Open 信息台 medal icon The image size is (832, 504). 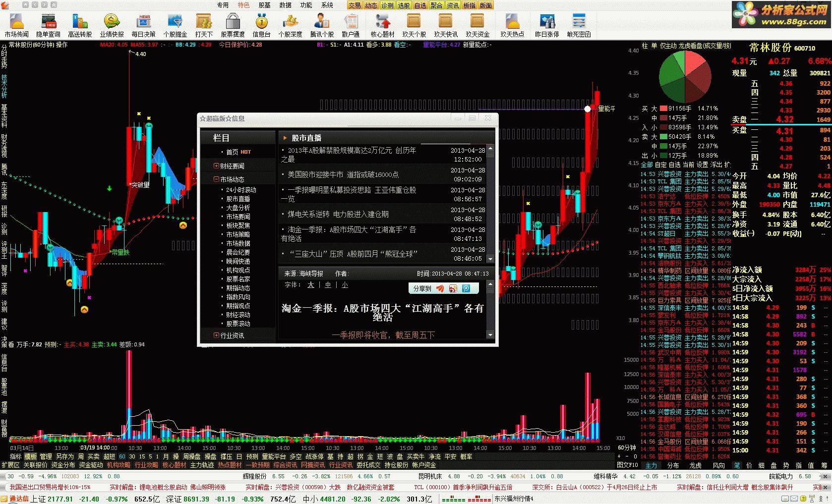click(261, 25)
